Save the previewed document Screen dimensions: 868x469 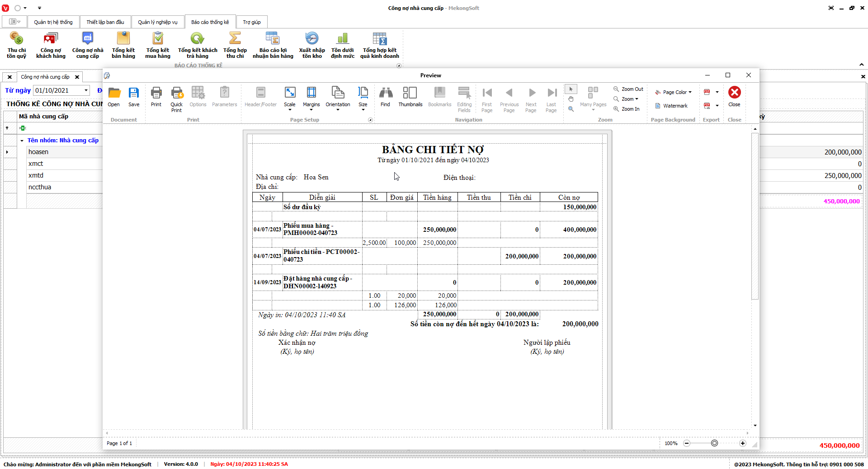tap(134, 97)
